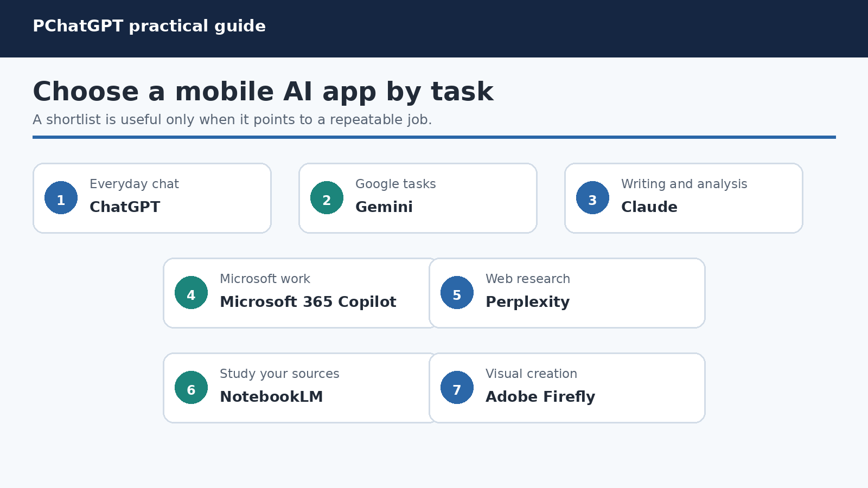Click the number 7 circle badge
Screen dimensions: 868x488
coord(457,388)
